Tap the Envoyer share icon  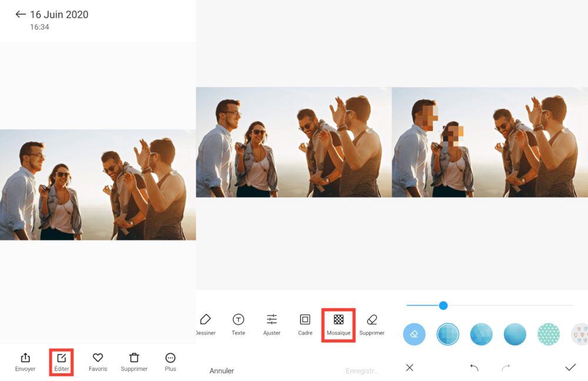pos(25,361)
